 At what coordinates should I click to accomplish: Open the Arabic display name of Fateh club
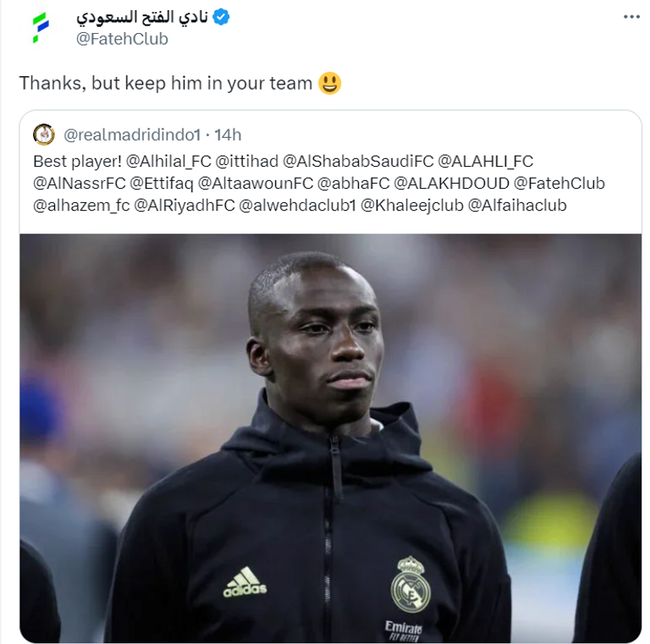point(142,18)
